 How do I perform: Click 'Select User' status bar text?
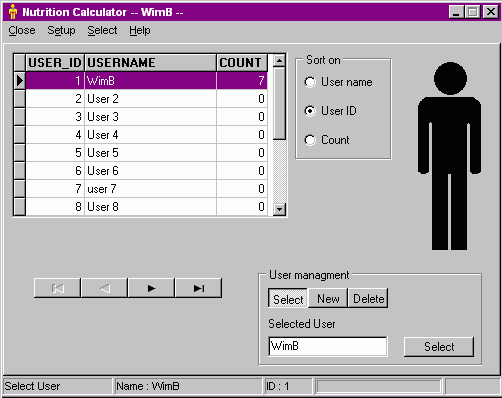32,386
